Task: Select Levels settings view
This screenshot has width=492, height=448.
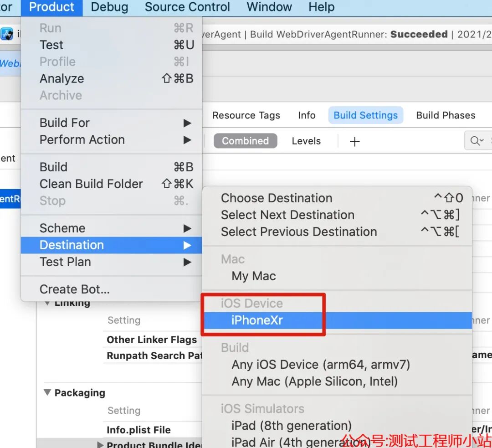Action: [306, 141]
